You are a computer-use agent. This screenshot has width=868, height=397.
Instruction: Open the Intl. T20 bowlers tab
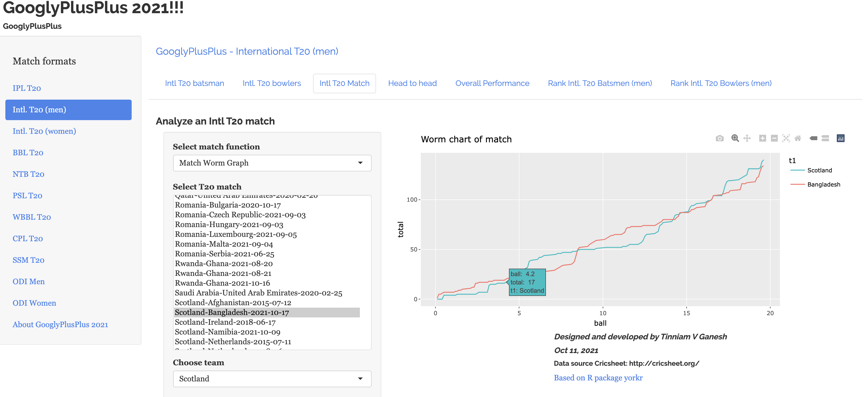coord(272,83)
